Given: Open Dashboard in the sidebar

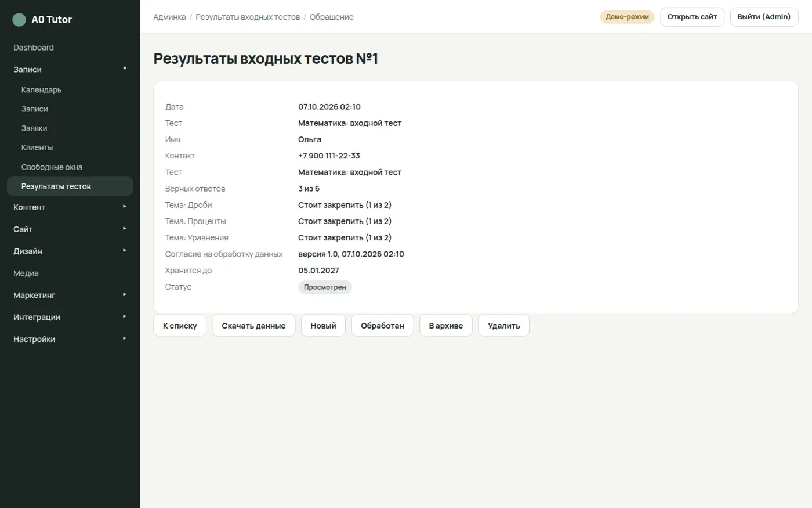Looking at the screenshot, I should [x=34, y=48].
